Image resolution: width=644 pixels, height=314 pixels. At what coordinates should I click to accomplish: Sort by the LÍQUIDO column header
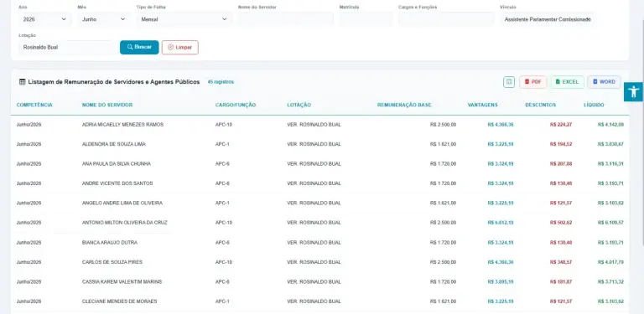pyautogui.click(x=594, y=105)
